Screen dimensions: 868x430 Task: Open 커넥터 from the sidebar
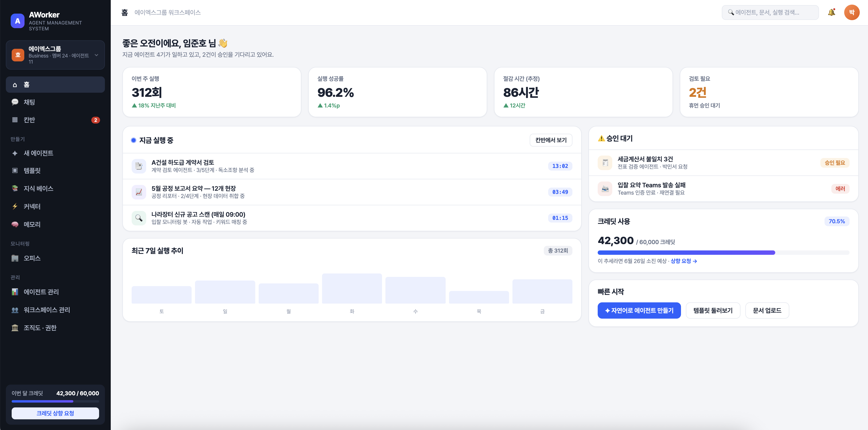(x=55, y=207)
